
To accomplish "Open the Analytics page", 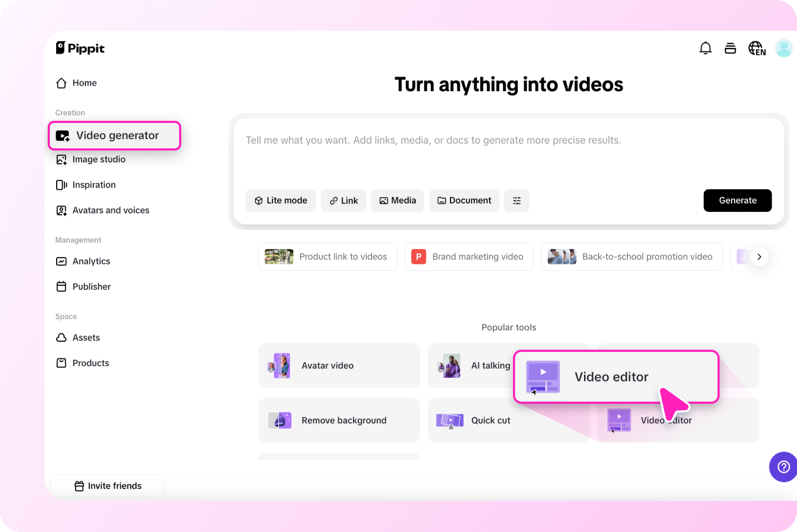I will [91, 261].
